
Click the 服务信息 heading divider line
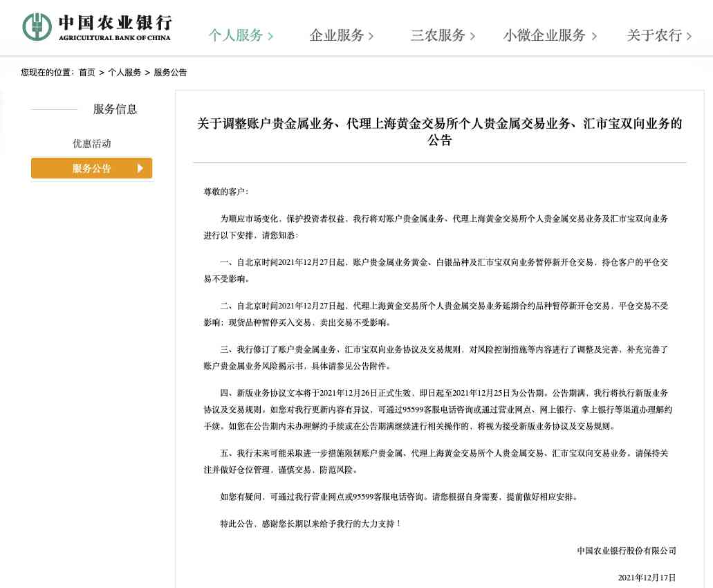click(54, 109)
